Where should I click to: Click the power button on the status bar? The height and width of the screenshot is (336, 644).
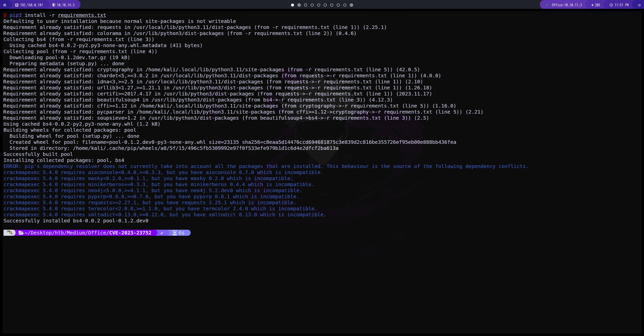(639, 5)
